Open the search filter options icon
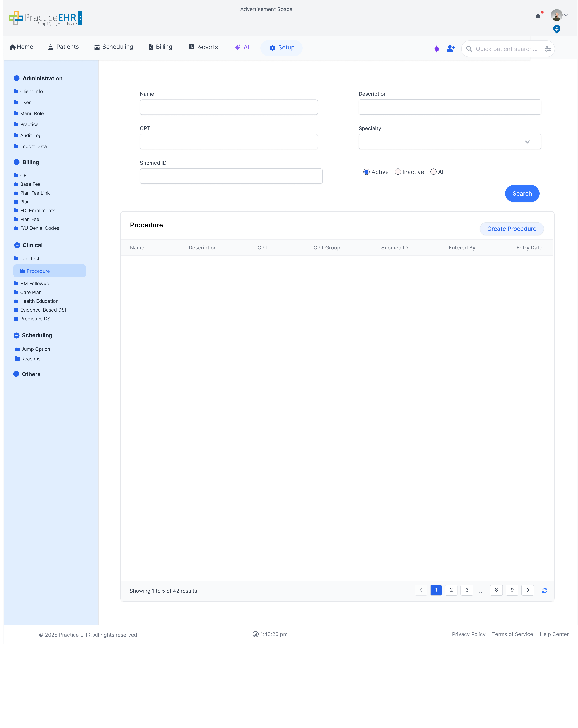Viewport: 578px width, 728px height. tap(548, 49)
